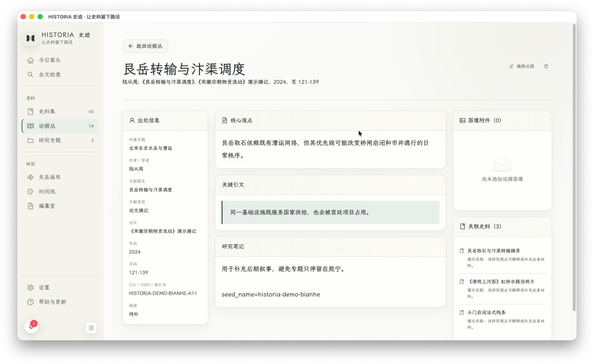594x364 pixels.
Task: Open the notification bell with badge
Action: [x=31, y=326]
